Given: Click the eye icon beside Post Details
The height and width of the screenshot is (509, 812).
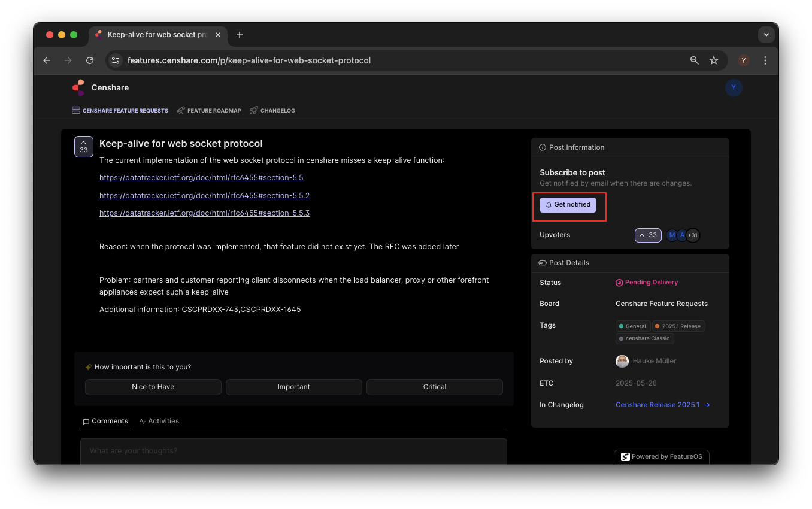Looking at the screenshot, I should click(542, 263).
